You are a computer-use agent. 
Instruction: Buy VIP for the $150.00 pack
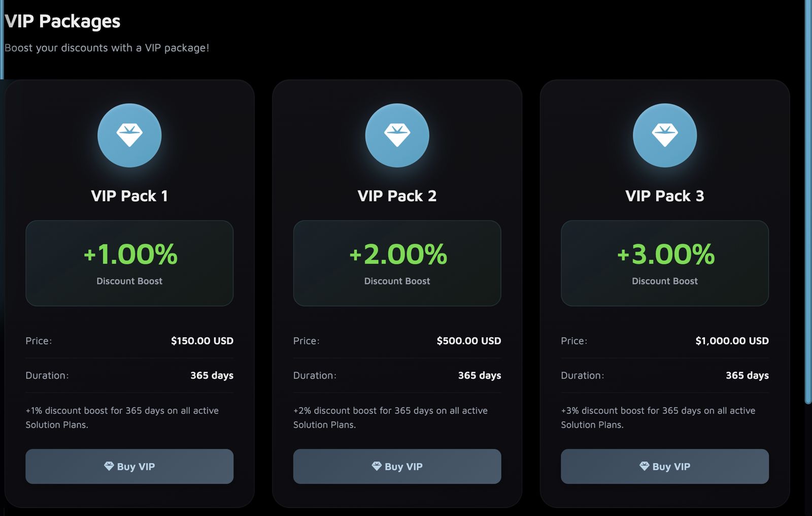129,466
